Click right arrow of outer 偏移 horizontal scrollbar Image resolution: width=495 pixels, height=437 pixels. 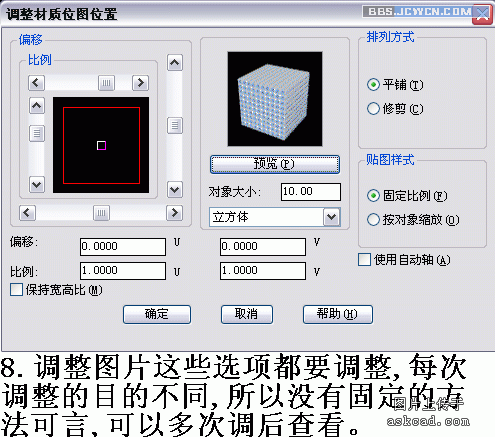click(x=174, y=212)
